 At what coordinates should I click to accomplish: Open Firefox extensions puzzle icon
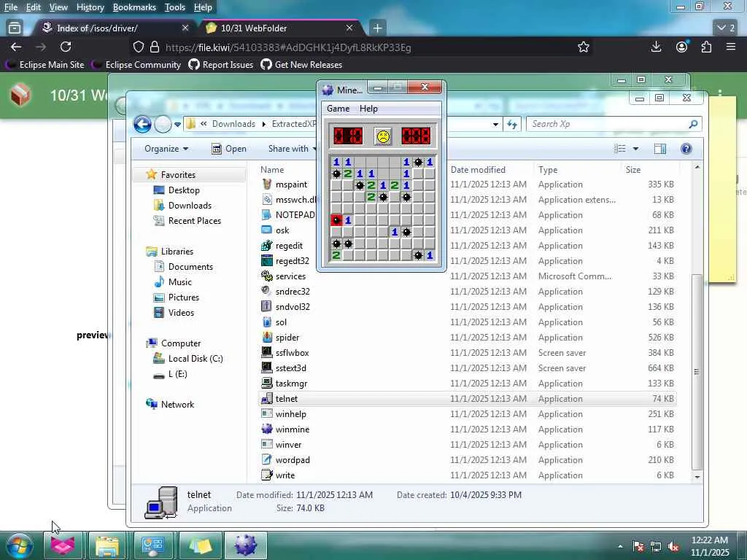pos(706,47)
